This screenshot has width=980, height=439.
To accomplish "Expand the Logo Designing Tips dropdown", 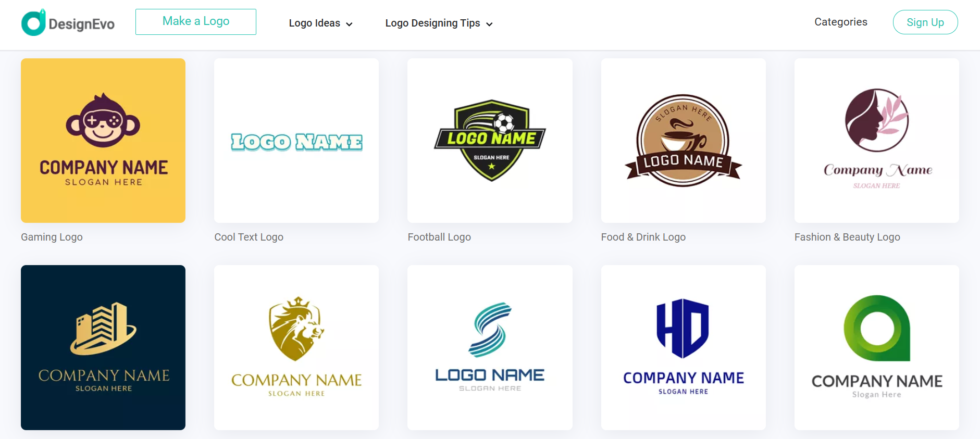I will coord(439,23).
